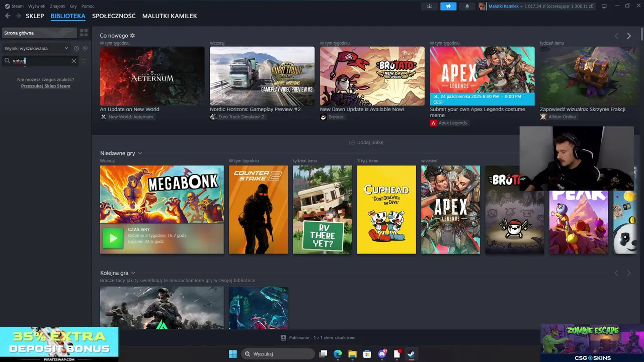Open Microsoft Store from taskbar
This screenshot has width=644, height=362.
(367, 354)
